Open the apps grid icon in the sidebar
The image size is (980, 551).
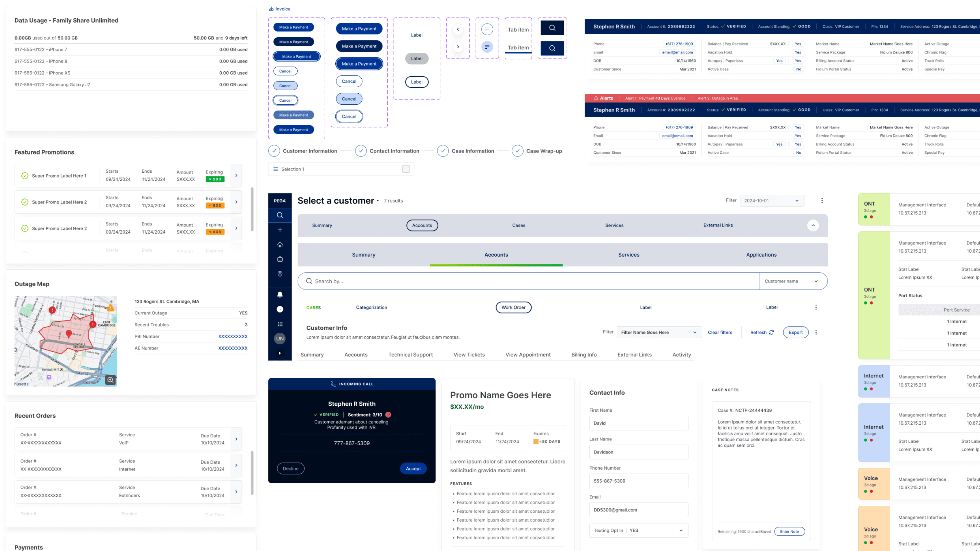tap(280, 324)
